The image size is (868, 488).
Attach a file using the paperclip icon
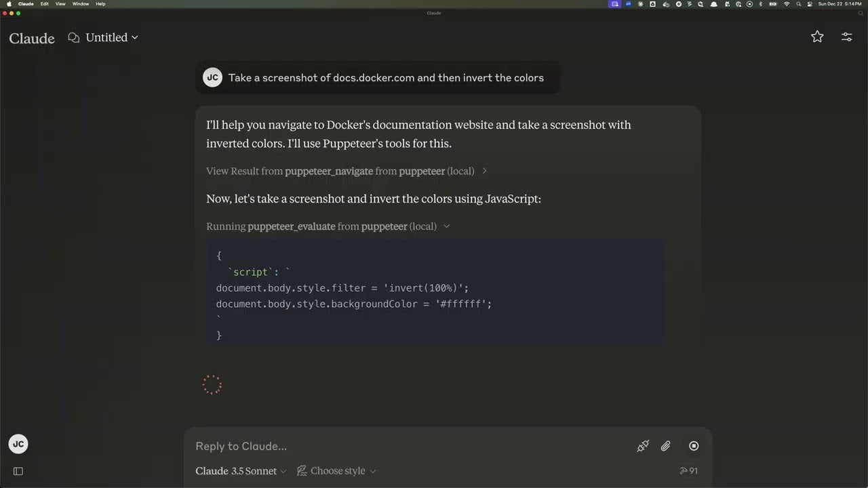point(666,446)
